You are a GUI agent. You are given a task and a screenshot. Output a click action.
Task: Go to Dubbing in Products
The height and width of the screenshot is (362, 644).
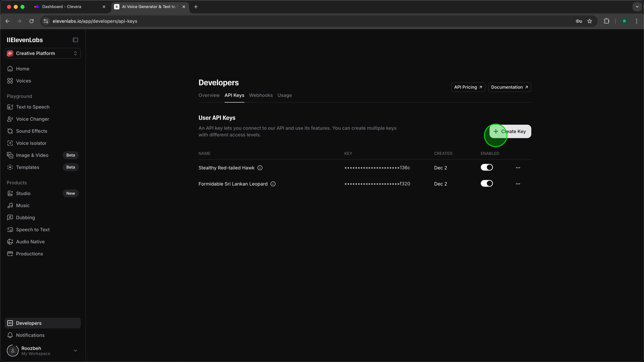(x=25, y=217)
